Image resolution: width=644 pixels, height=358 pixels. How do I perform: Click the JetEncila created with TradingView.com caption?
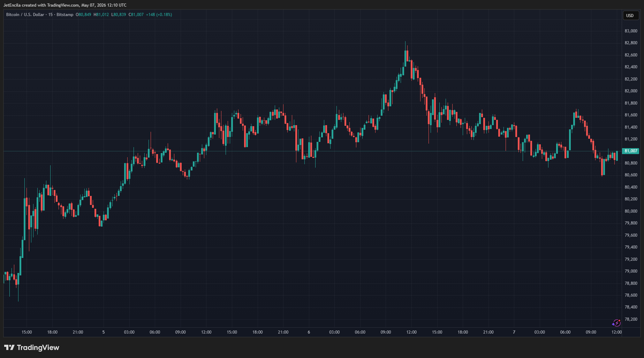coord(65,5)
